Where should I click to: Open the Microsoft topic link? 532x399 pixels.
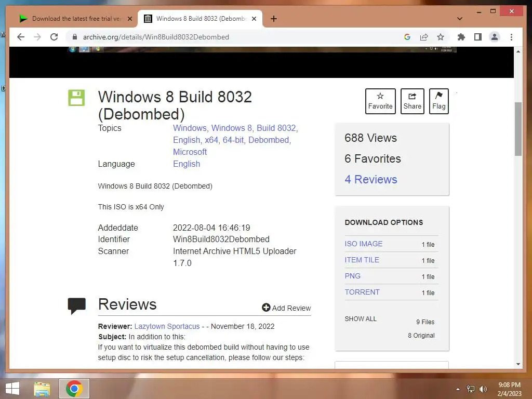pyautogui.click(x=190, y=152)
